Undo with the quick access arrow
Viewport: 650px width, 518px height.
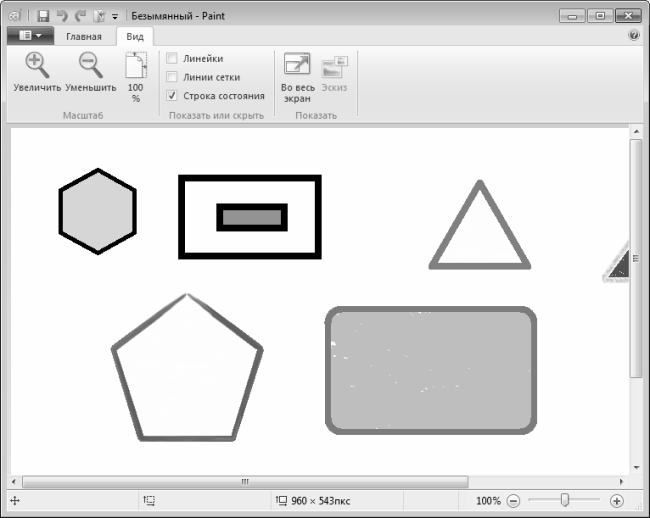(62, 16)
